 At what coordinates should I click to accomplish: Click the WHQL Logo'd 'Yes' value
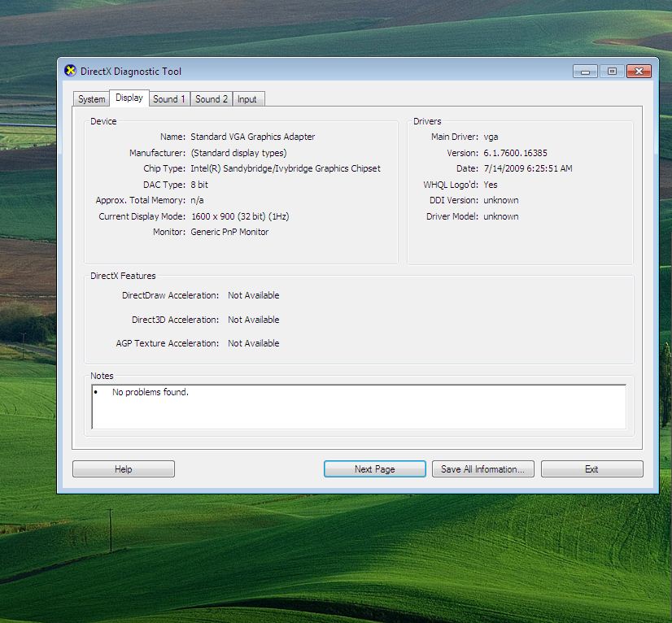(x=491, y=185)
